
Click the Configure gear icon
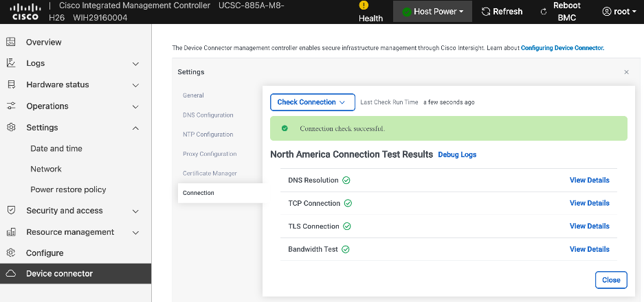(11, 253)
